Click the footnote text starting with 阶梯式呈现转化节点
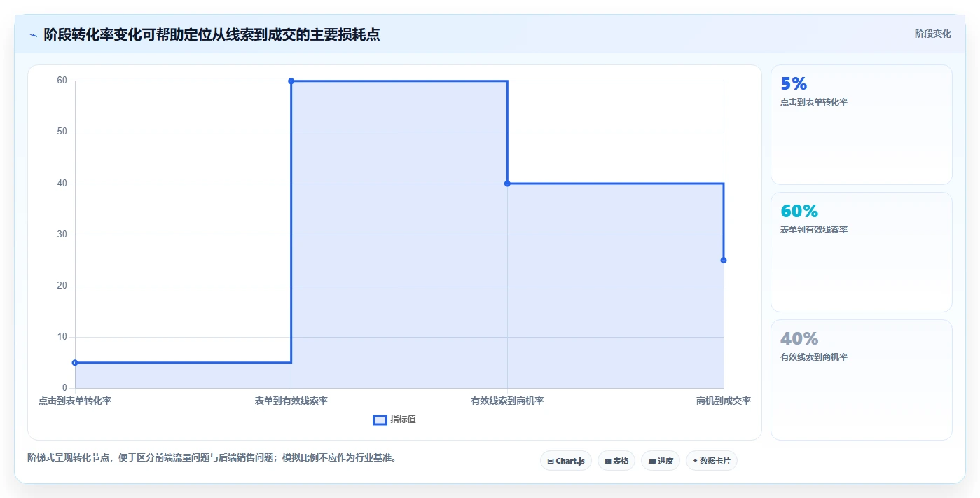Image resolution: width=980 pixels, height=498 pixels. point(212,458)
